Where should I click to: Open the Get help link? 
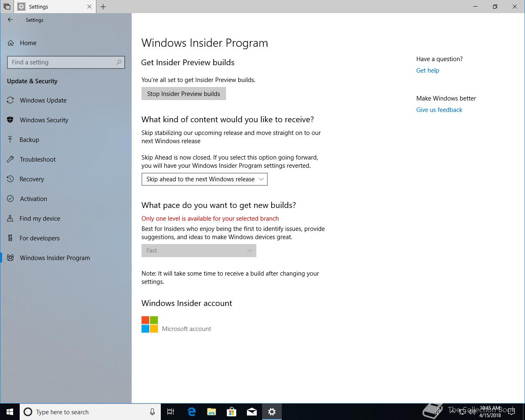tap(428, 71)
